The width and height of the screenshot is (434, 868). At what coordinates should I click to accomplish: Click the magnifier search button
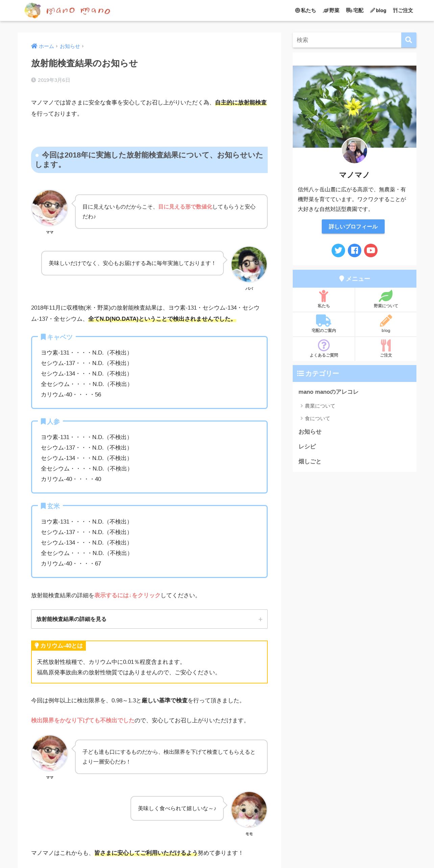(409, 40)
